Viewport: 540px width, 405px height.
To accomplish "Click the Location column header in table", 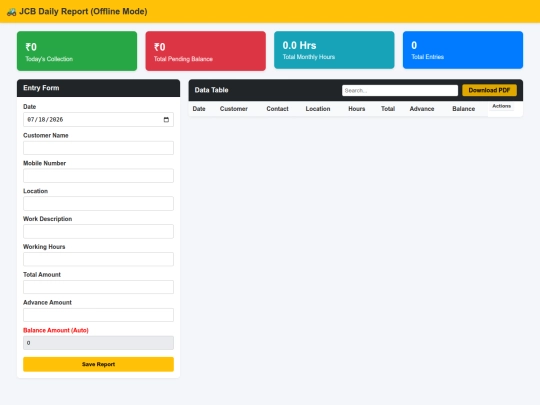I will pos(318,109).
